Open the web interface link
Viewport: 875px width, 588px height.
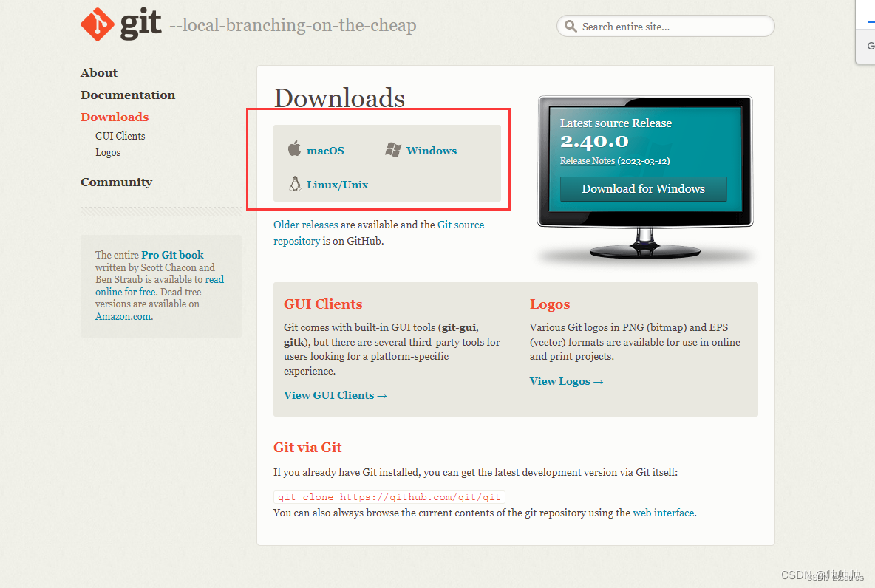point(664,513)
